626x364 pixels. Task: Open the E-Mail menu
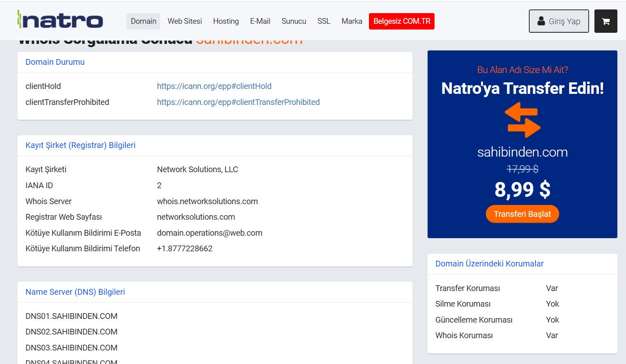tap(260, 21)
